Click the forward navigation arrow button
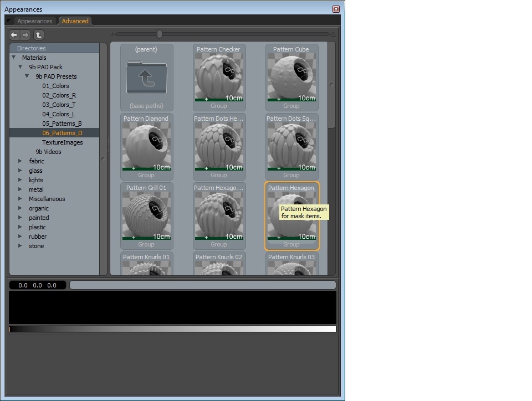This screenshot has height=401, width=532. (25, 34)
